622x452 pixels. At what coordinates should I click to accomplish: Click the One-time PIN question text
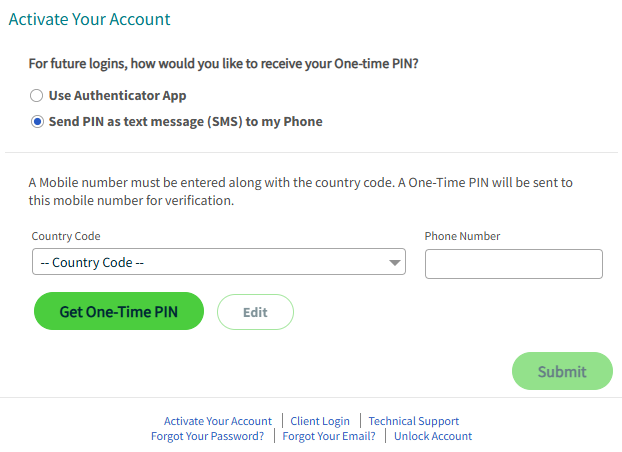coord(223,63)
